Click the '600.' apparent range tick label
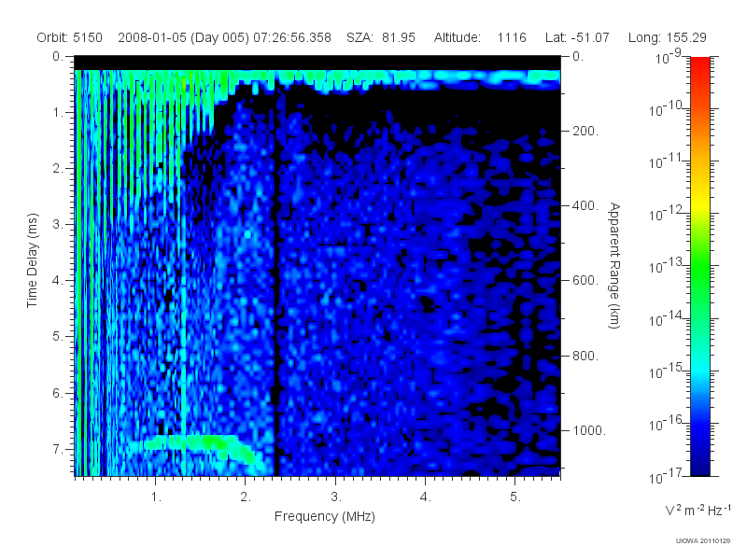 click(585, 281)
